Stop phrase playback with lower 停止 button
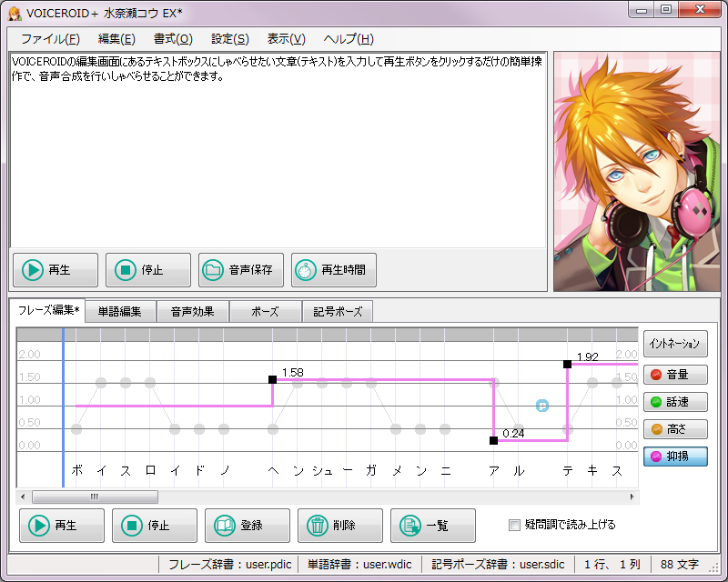The width and height of the screenshot is (728, 582). point(155,526)
